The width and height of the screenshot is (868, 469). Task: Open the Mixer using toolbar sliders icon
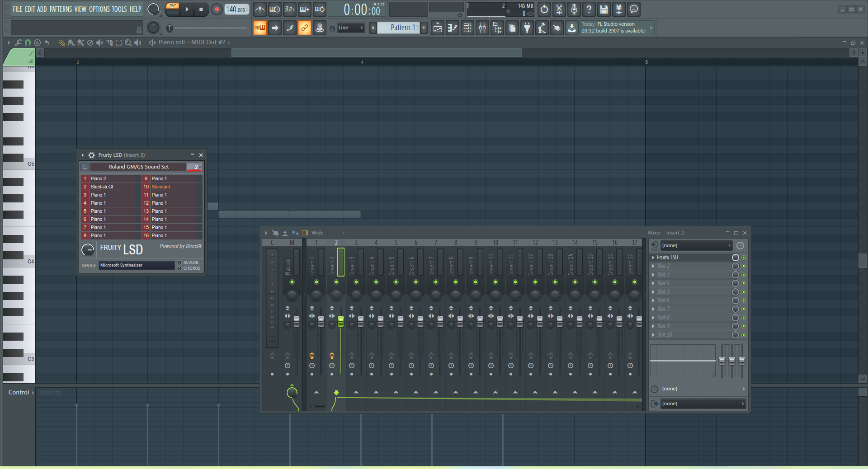pyautogui.click(x=482, y=28)
